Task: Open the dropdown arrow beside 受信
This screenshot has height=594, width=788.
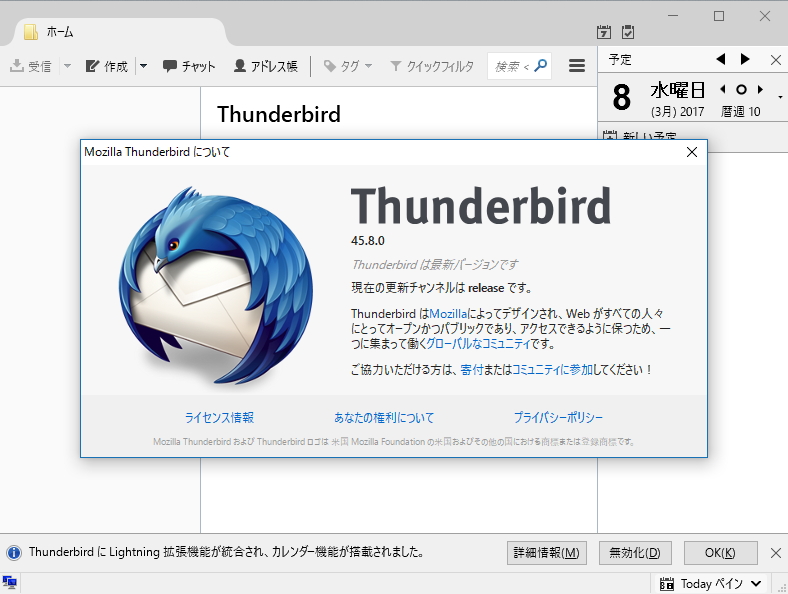Action: coord(67,66)
